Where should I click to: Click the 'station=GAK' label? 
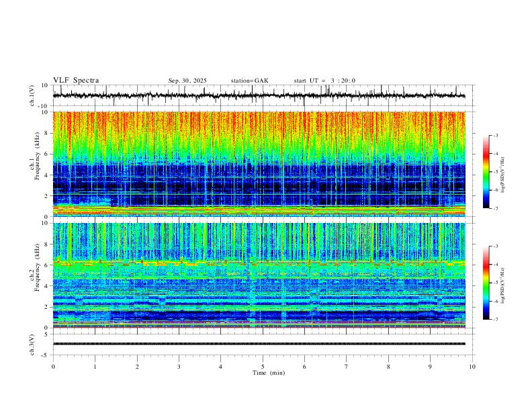click(249, 81)
